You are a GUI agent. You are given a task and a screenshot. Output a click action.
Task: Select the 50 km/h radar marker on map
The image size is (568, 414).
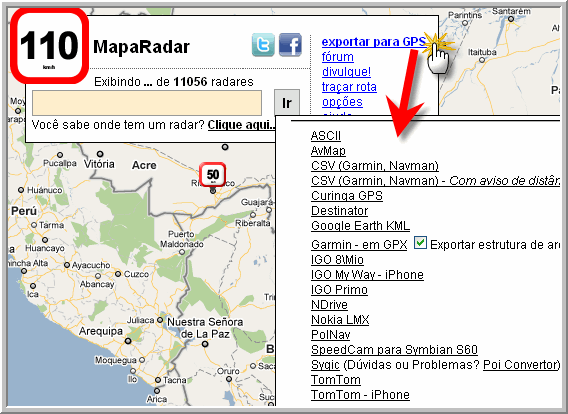pos(213,175)
